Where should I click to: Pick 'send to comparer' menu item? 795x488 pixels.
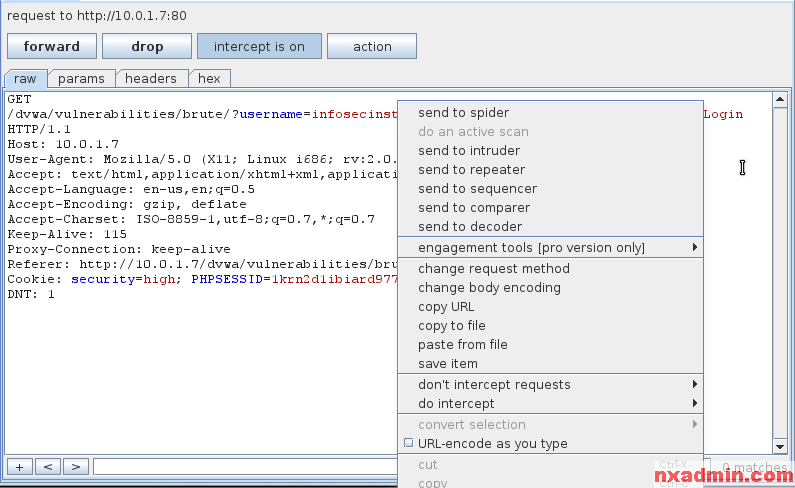(551, 207)
